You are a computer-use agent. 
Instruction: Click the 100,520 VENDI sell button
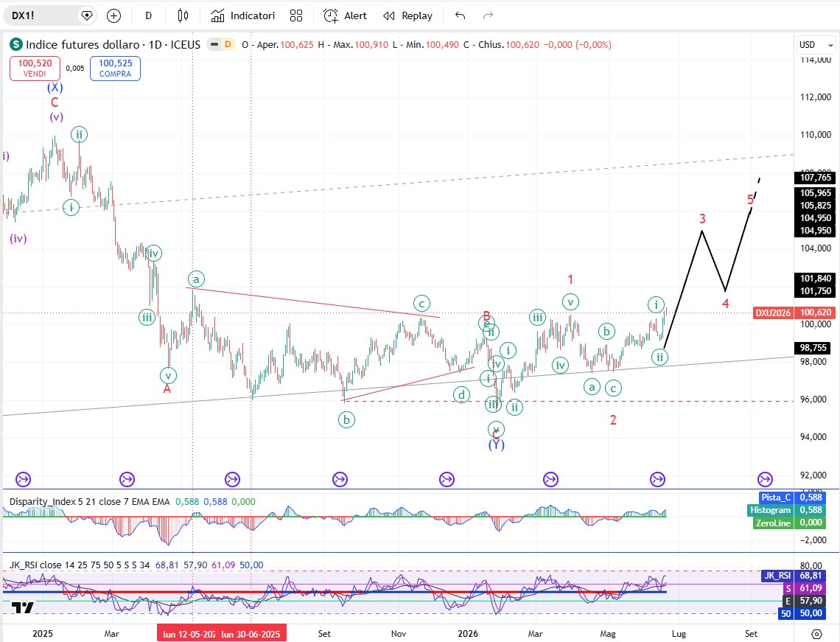35,68
